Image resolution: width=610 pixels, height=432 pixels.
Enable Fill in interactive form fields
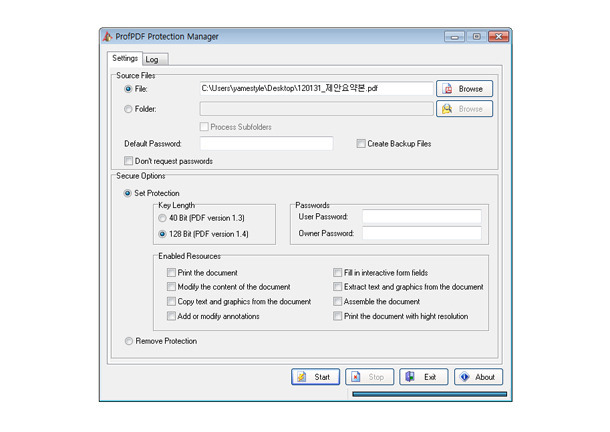pyautogui.click(x=337, y=272)
